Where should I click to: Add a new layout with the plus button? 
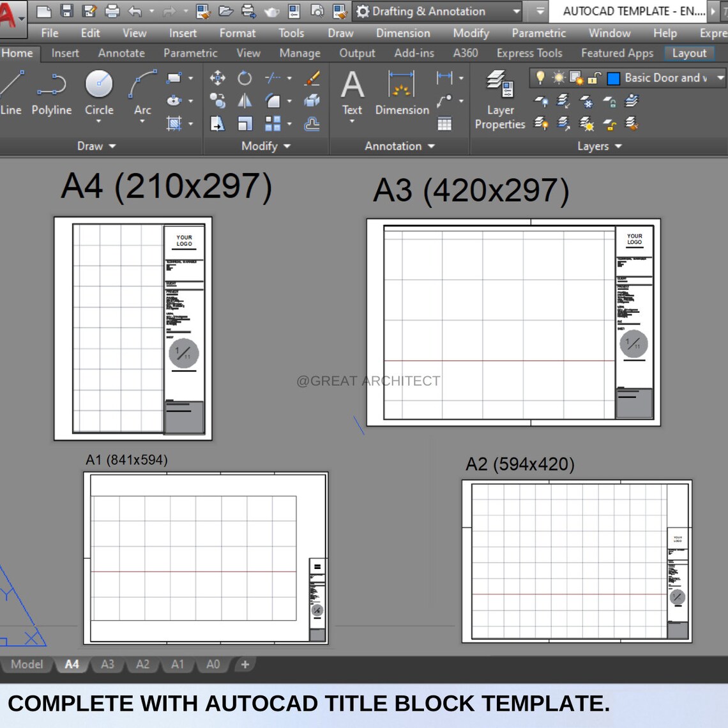coord(245,664)
